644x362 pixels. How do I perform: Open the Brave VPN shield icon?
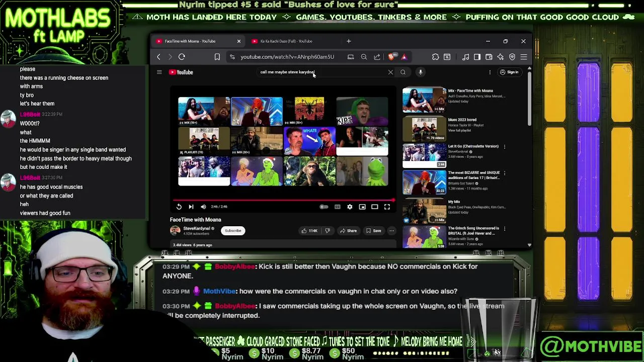[512, 57]
